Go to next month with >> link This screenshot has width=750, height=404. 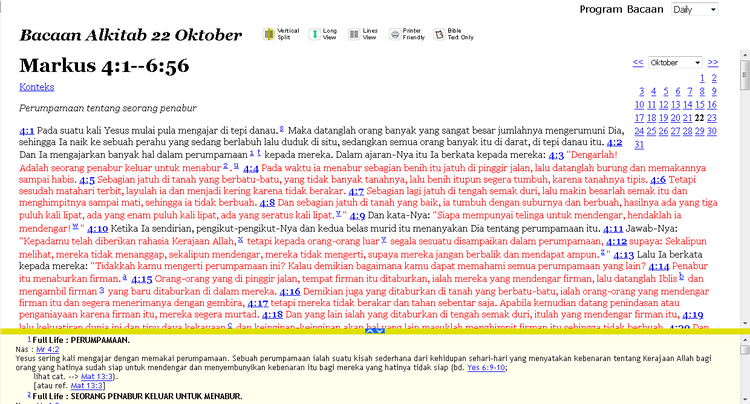[713, 63]
